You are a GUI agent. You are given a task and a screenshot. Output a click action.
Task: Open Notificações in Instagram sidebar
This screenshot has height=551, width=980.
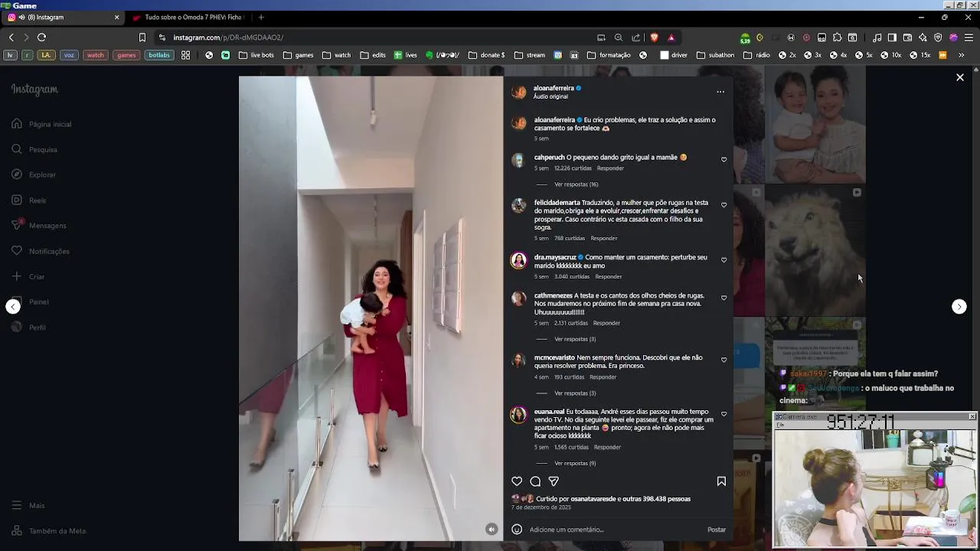(x=41, y=251)
